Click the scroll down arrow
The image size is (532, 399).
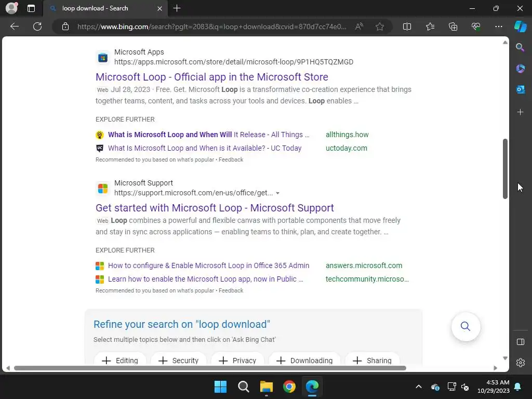coord(505,358)
